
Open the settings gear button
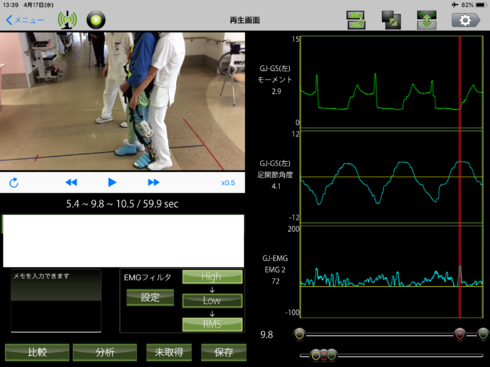[466, 20]
